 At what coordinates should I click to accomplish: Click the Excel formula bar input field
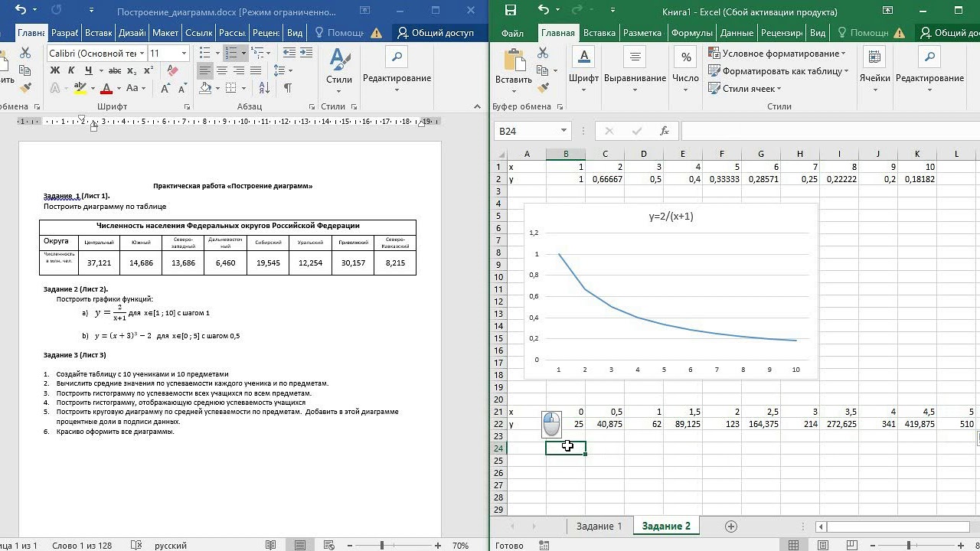(830, 131)
